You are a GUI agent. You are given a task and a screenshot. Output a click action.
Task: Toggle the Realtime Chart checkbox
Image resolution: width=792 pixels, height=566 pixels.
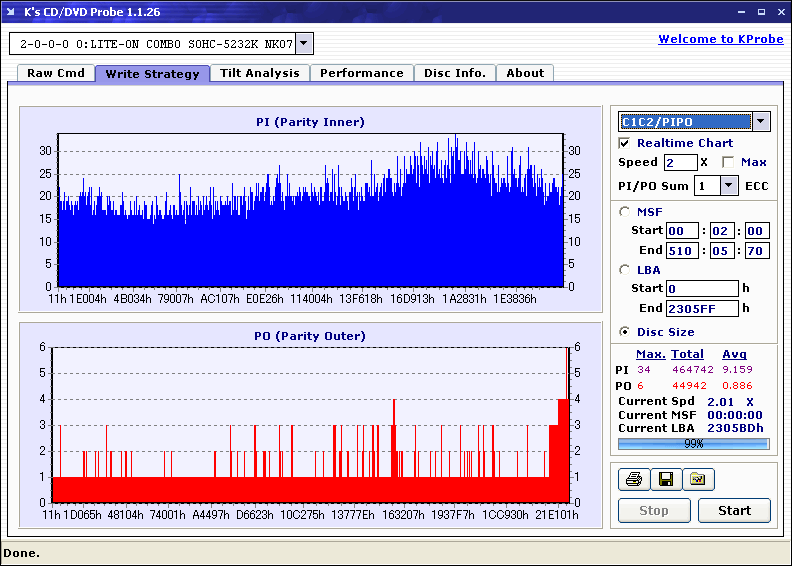tap(625, 143)
